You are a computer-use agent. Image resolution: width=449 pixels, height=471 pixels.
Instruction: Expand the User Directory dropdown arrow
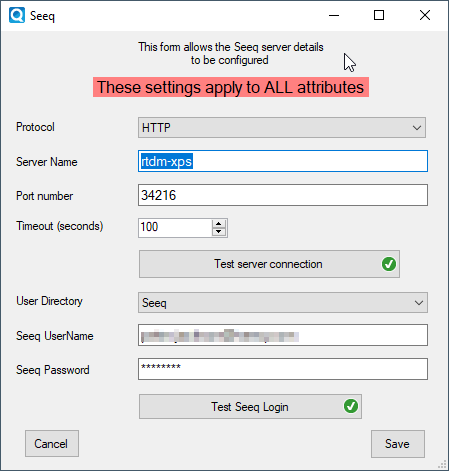(x=419, y=303)
